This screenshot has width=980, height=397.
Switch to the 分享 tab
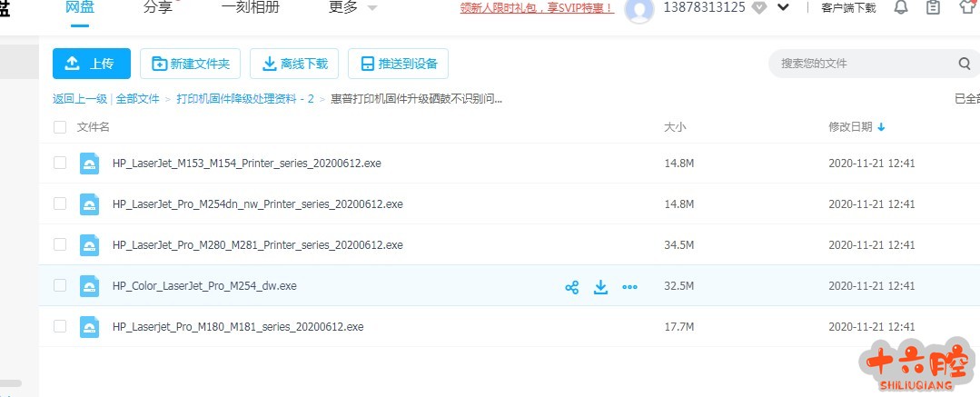[157, 7]
